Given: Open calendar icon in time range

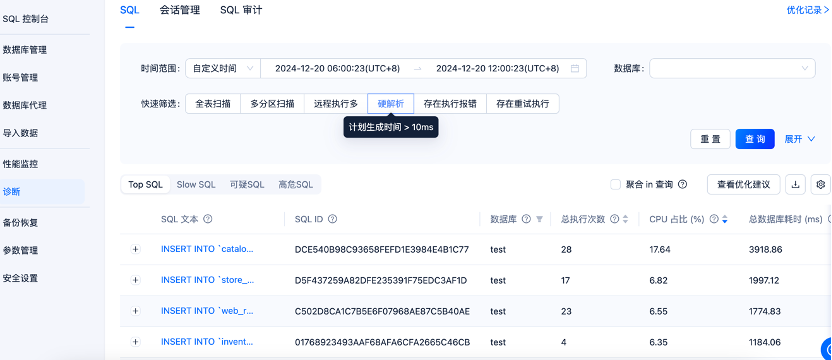Looking at the screenshot, I should click(x=575, y=68).
